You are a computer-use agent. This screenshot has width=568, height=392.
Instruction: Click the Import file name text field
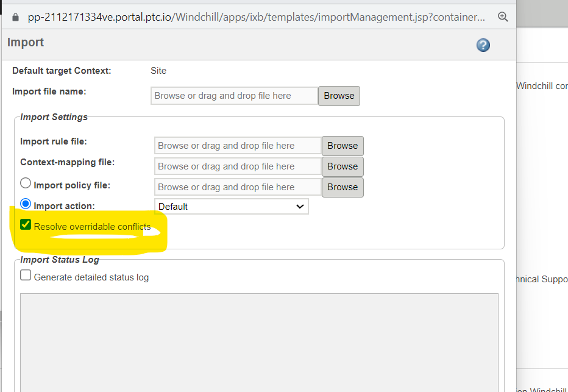tap(233, 96)
